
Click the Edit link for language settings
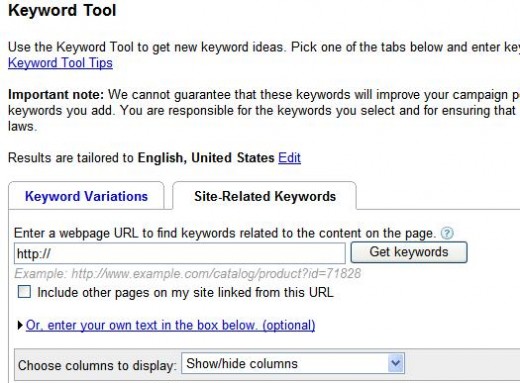pos(289,158)
